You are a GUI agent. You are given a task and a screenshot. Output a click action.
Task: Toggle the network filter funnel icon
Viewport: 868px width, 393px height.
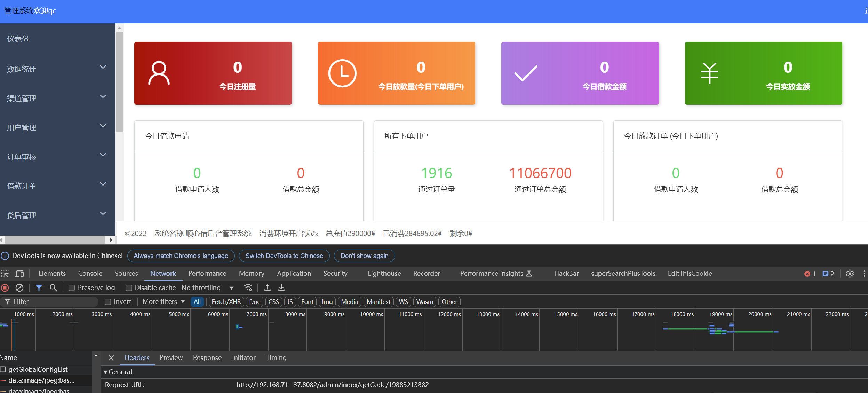39,288
